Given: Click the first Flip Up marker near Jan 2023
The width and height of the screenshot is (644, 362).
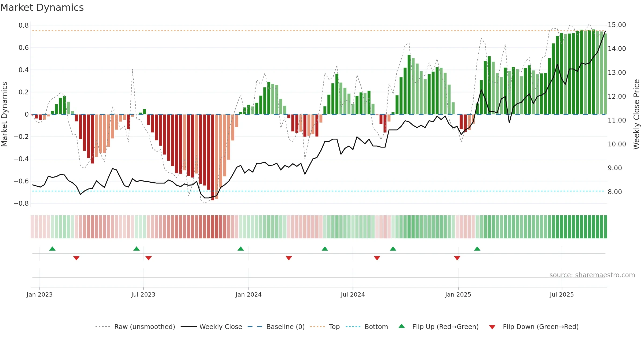Looking at the screenshot, I should tap(52, 249).
